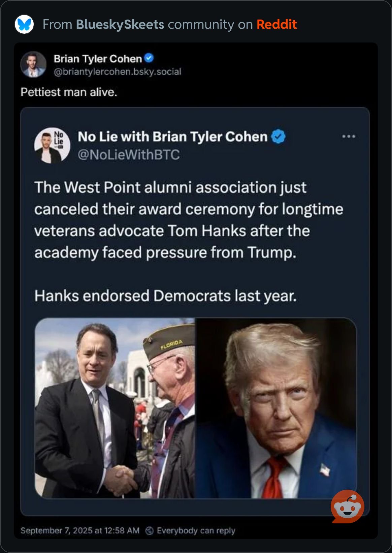Image resolution: width=392 pixels, height=553 pixels.
Task: Click the @briantylercohen.bsky.social handle
Action: [118, 71]
